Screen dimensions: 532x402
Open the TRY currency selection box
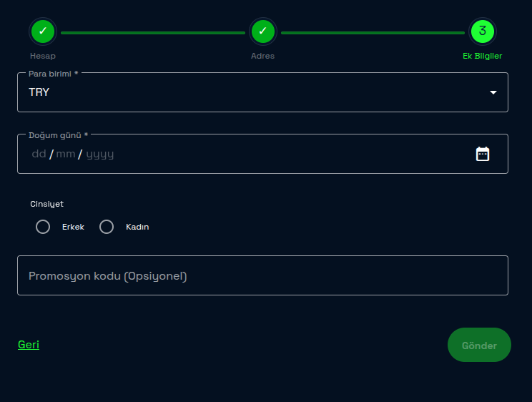(x=250, y=92)
